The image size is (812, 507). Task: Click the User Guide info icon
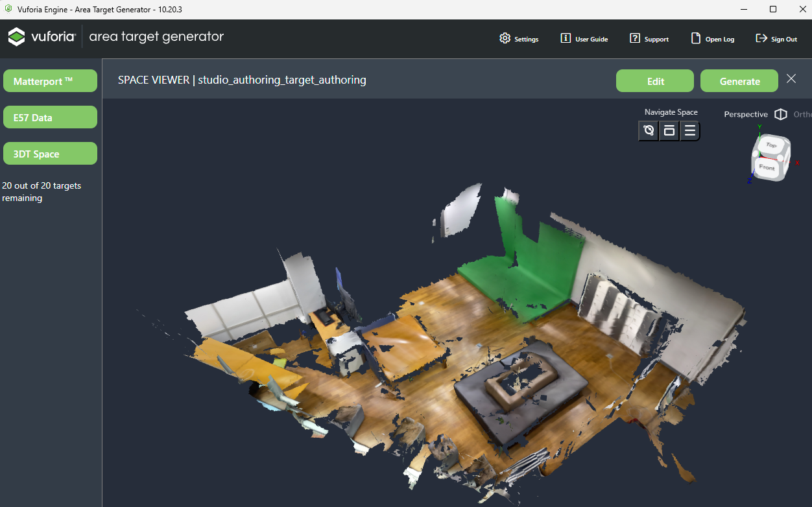566,38
